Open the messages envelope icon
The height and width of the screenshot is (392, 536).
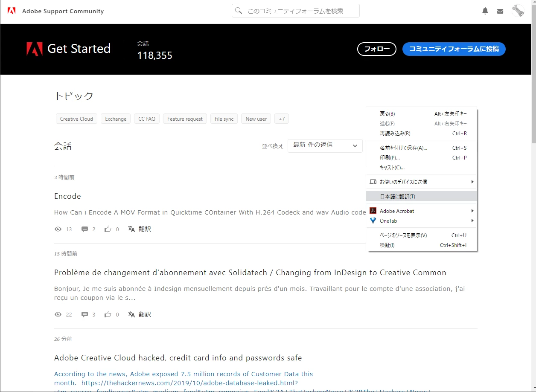[500, 12]
